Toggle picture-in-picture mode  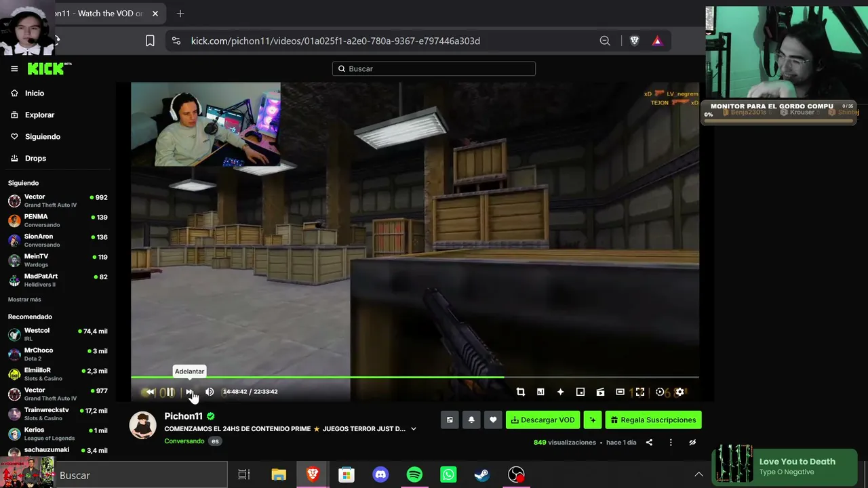[x=580, y=392]
